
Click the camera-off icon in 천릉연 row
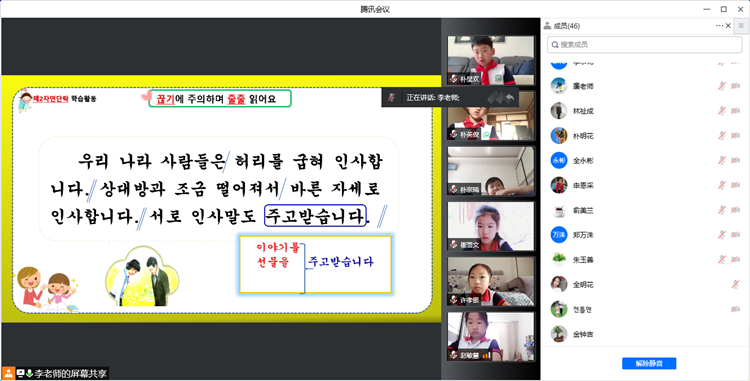(735, 309)
